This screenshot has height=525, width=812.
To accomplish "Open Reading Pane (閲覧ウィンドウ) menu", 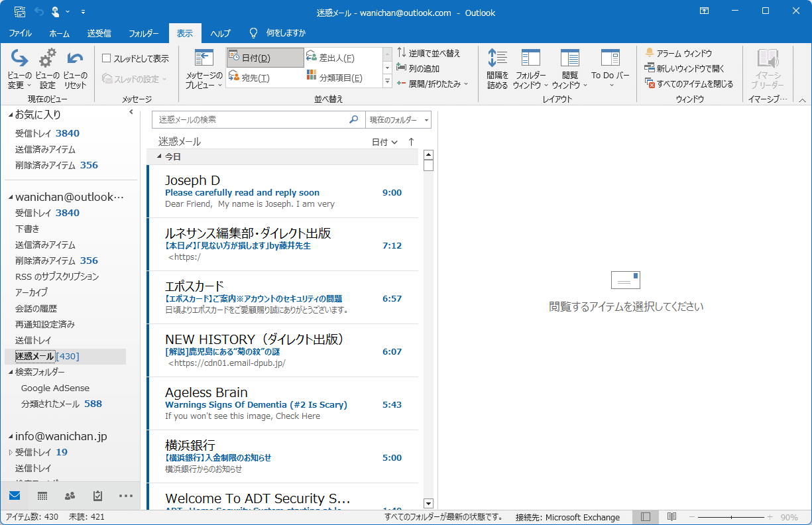I will click(x=569, y=69).
